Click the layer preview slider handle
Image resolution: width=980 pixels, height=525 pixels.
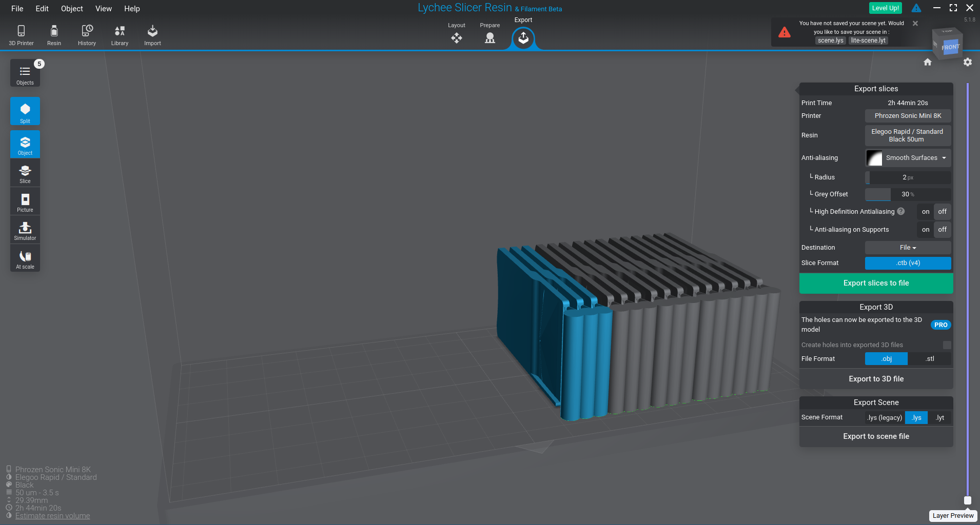tap(968, 500)
